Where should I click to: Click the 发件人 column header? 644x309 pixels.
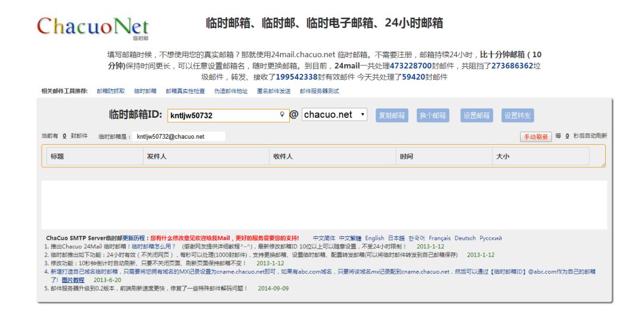[206, 157]
